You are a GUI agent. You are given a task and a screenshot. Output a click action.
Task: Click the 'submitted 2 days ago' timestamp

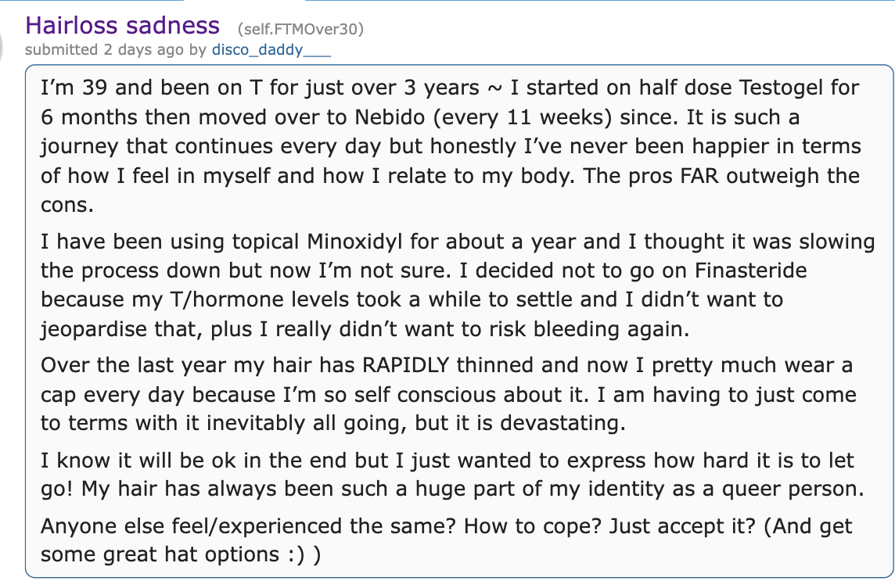pyautogui.click(x=104, y=49)
